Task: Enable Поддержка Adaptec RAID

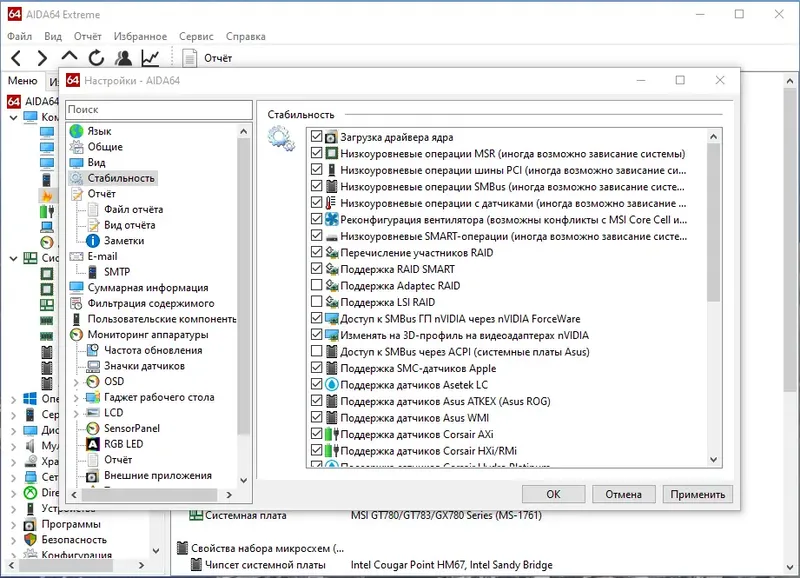Action: [314, 284]
